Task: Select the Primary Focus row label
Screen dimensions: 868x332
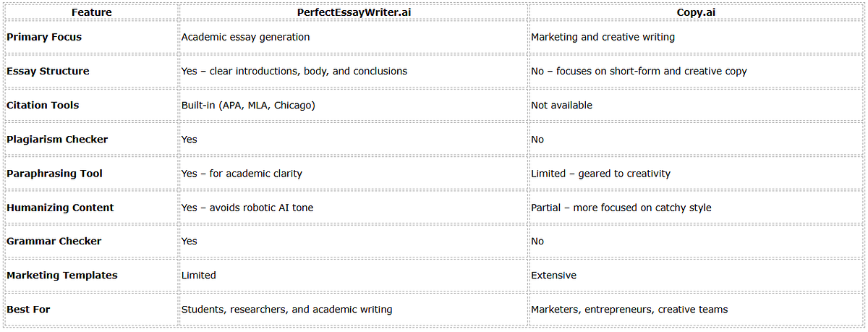Action: 44,37
